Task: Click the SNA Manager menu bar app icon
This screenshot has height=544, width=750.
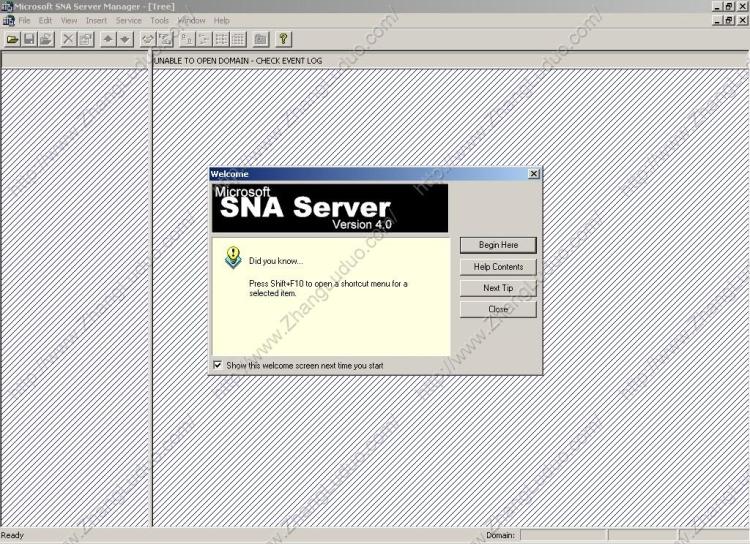Action: [9, 21]
